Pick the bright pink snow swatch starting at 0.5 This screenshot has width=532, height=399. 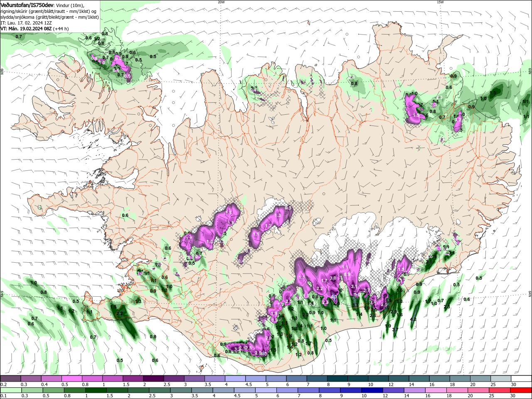(x=71, y=379)
